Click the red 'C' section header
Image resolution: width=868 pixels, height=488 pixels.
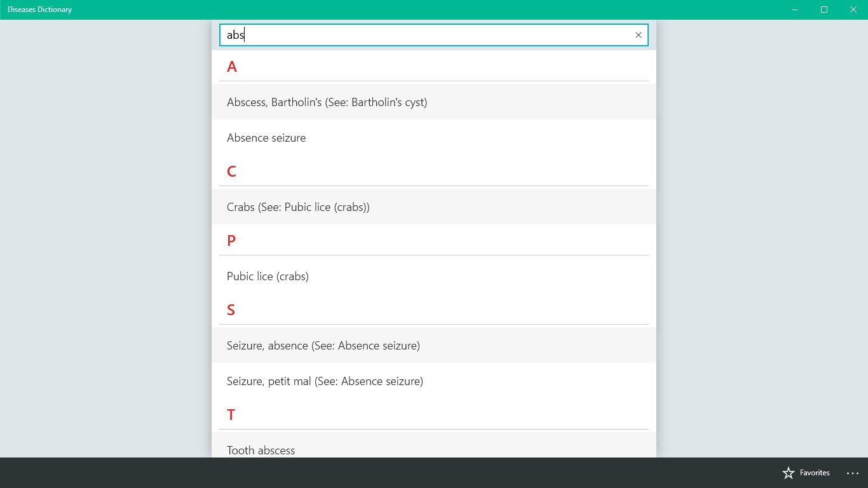231,171
